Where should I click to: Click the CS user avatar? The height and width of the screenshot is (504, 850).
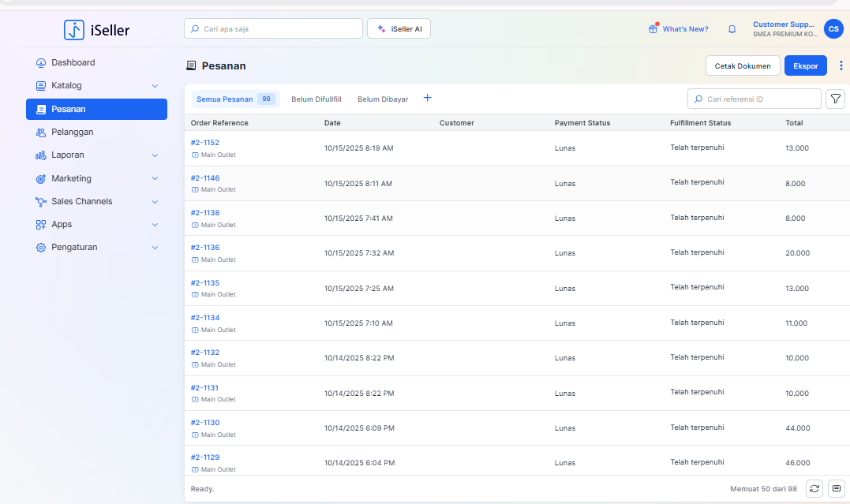[833, 29]
